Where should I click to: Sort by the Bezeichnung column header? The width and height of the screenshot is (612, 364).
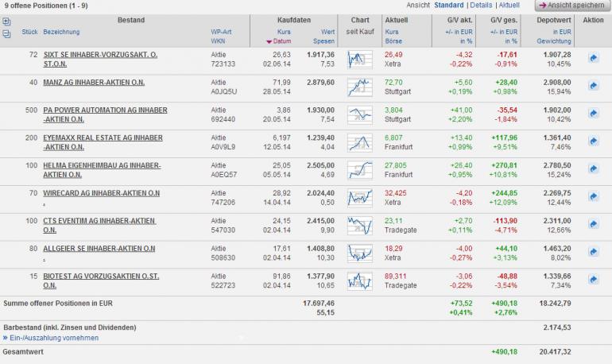pyautogui.click(x=64, y=32)
